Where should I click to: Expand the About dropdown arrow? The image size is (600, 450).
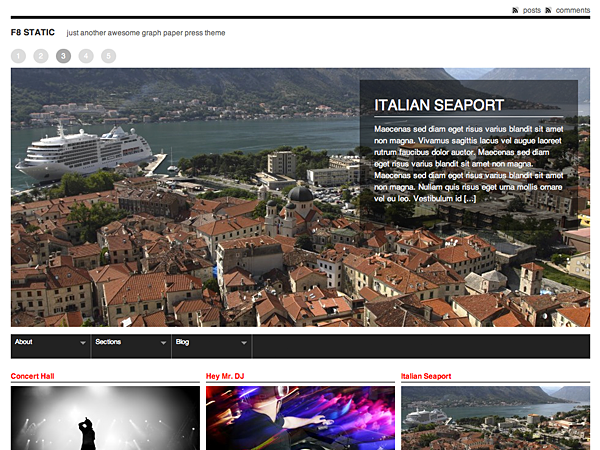(x=83, y=343)
